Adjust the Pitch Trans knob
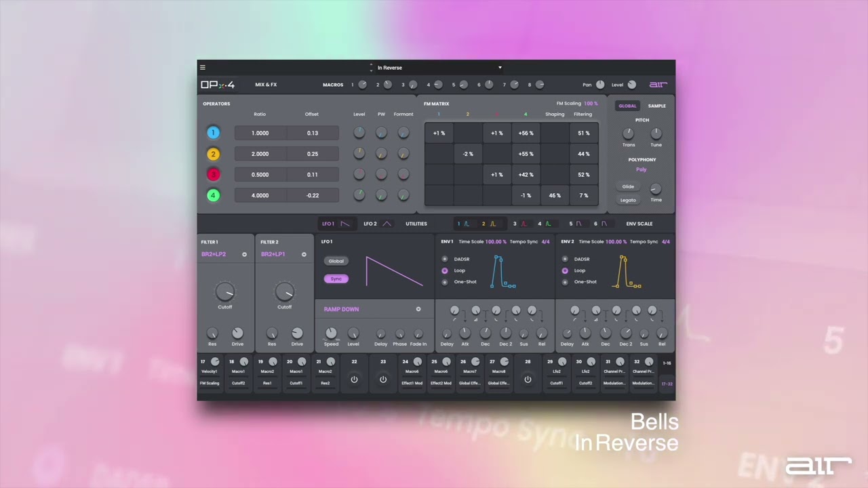Screen dimensions: 868x488 [x=629, y=134]
